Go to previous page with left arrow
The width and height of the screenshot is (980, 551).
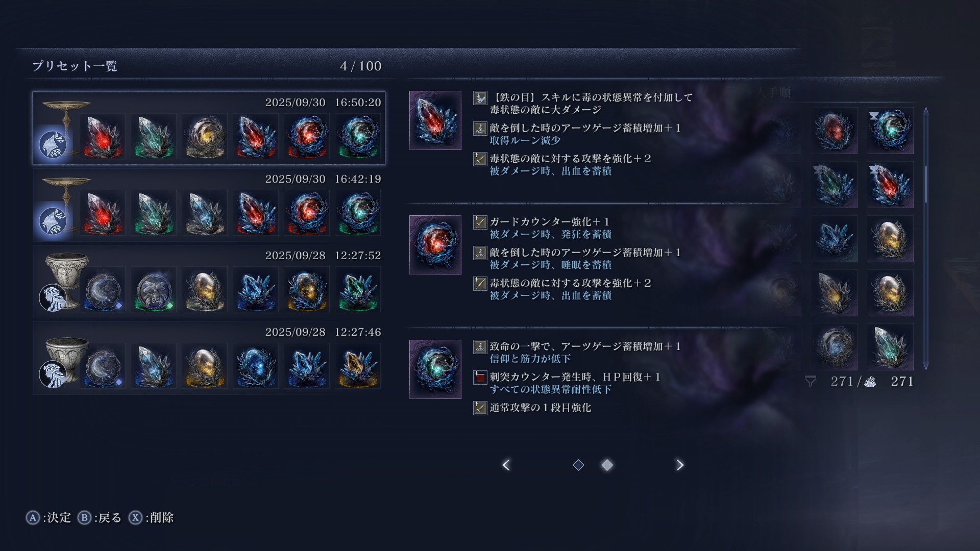(x=506, y=465)
